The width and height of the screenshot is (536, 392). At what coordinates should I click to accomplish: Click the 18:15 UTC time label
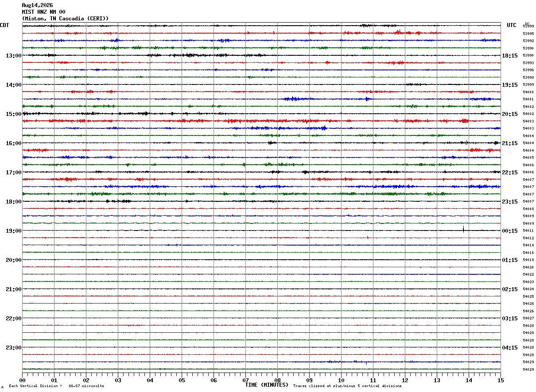pos(510,55)
